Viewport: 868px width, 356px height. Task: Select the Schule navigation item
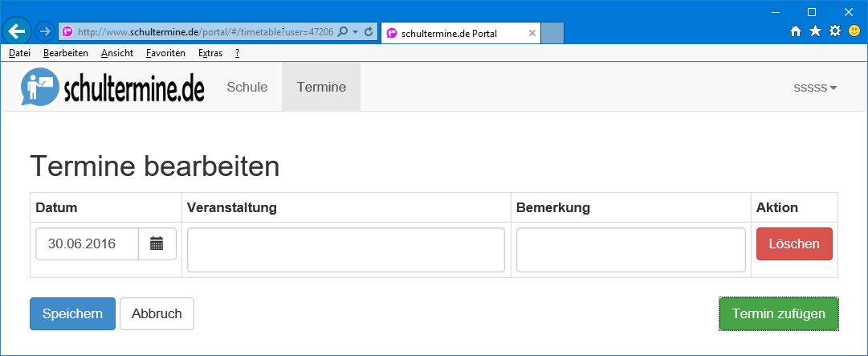point(247,87)
